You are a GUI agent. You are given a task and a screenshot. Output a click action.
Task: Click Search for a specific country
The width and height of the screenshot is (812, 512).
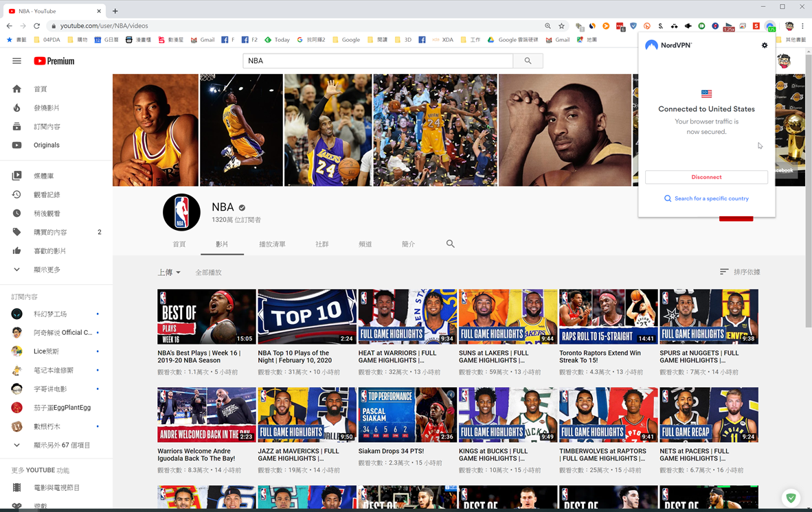pos(706,198)
